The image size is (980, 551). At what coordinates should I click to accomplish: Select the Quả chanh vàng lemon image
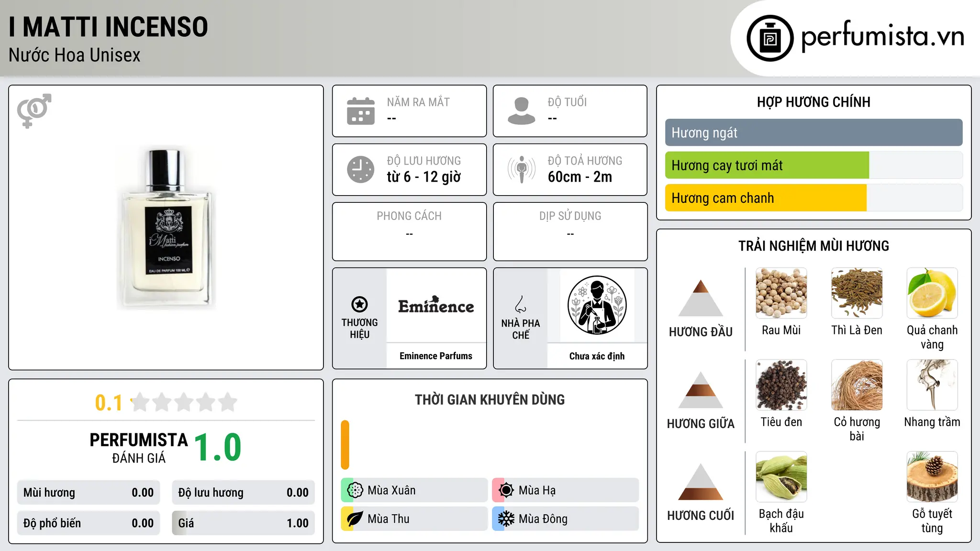pyautogui.click(x=932, y=293)
